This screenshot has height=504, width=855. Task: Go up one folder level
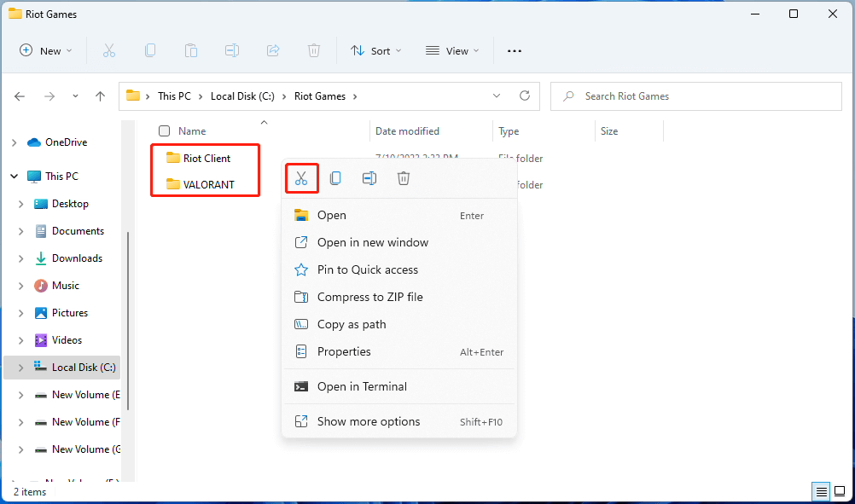point(101,96)
